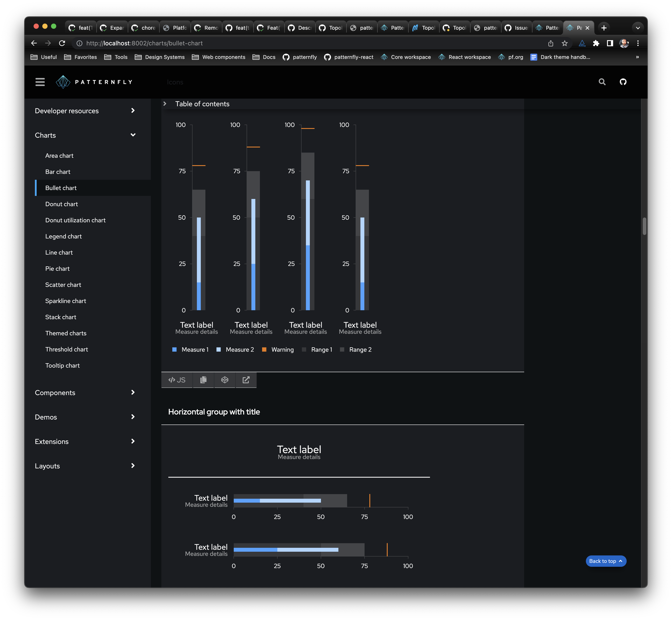Bookmark page with the star icon
672x620 pixels.
(565, 43)
